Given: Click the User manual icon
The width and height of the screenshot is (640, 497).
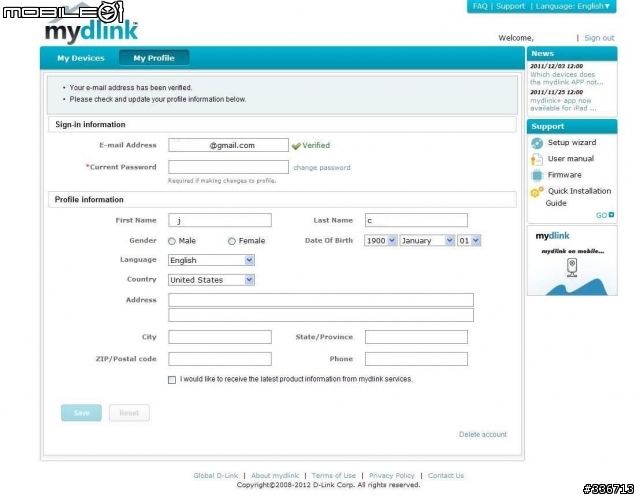Looking at the screenshot, I should (537, 159).
